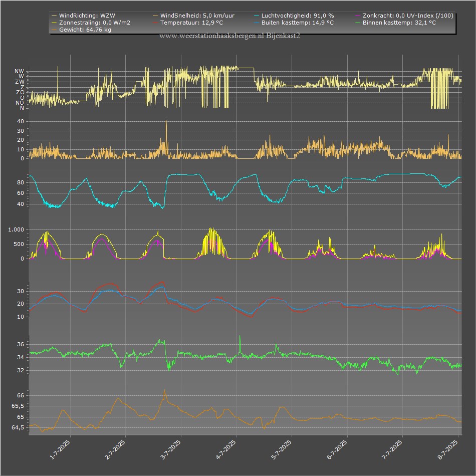Click the 65,5 weight axis label

tap(18, 406)
